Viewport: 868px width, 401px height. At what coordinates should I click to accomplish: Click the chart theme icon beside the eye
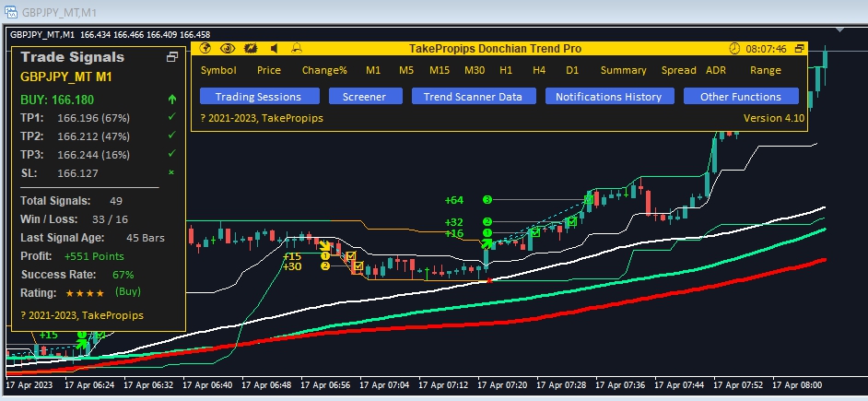[x=251, y=48]
